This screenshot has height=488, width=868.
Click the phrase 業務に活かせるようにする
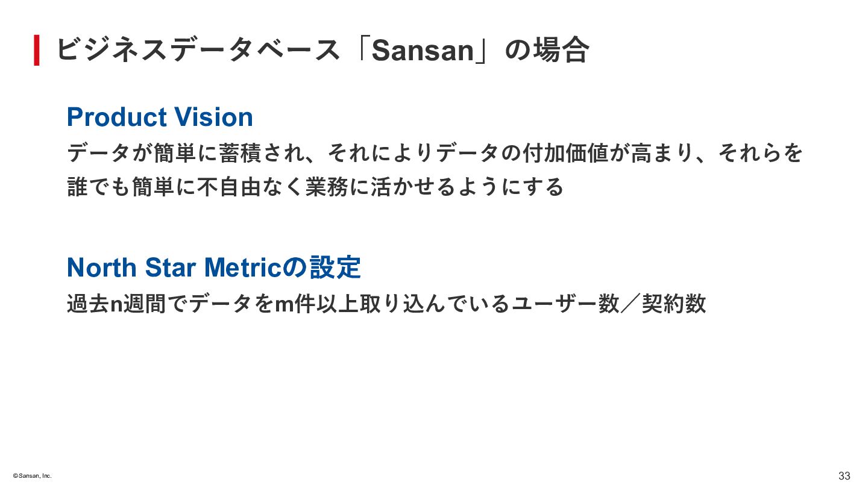pyautogui.click(x=434, y=187)
